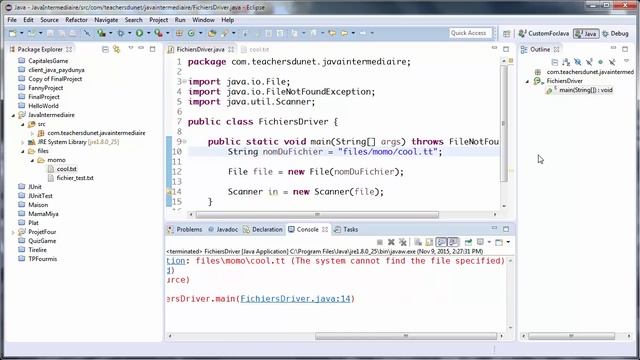Viewport: 640px width, 360px height.
Task: Select cool.txt in Package Explorer
Action: [x=67, y=169]
